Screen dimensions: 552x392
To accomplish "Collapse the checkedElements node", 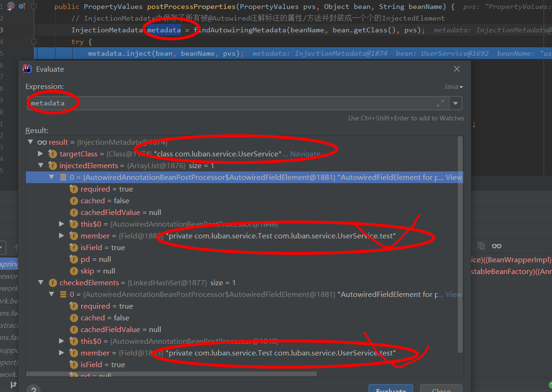I will (40, 282).
